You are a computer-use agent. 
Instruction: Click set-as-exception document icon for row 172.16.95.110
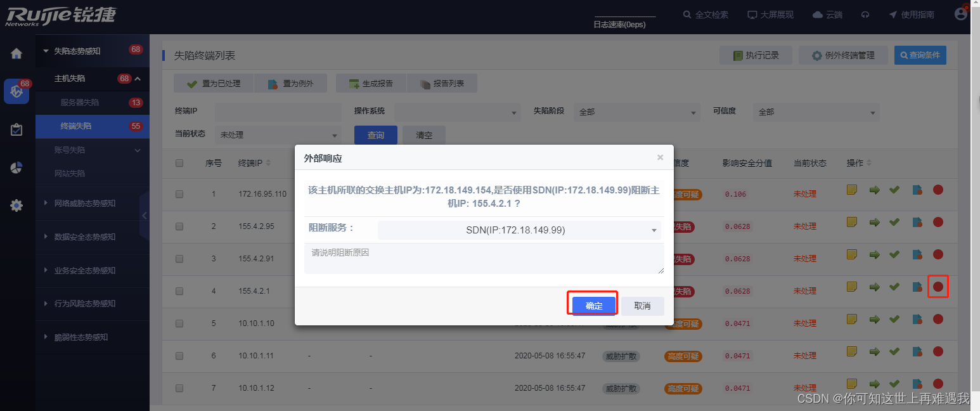(x=917, y=190)
